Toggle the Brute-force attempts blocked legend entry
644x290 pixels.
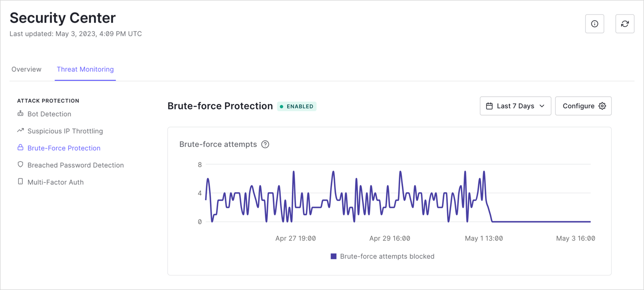(x=382, y=256)
